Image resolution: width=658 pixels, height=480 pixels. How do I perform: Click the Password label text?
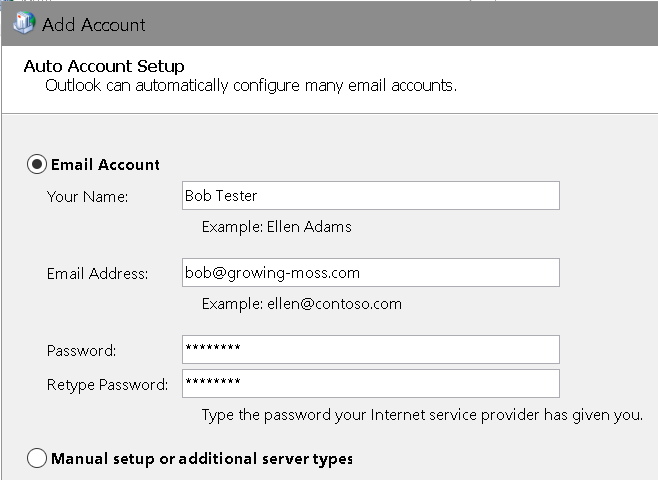[x=81, y=350]
